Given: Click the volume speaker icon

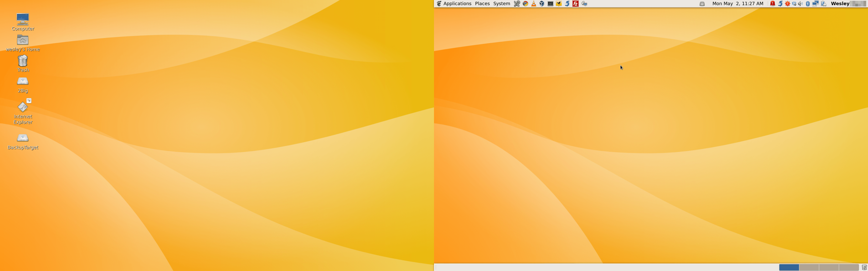Looking at the screenshot, I should [x=800, y=4].
